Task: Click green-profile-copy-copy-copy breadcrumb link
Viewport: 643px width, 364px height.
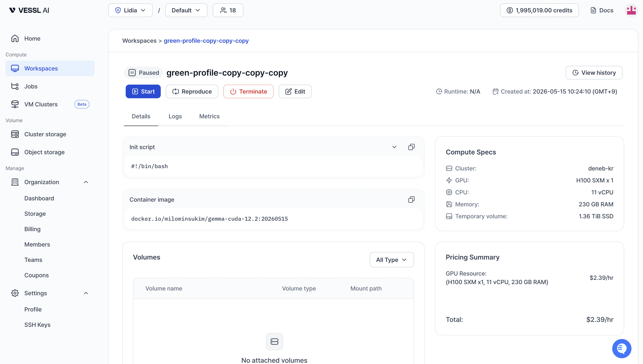Action: click(x=206, y=41)
